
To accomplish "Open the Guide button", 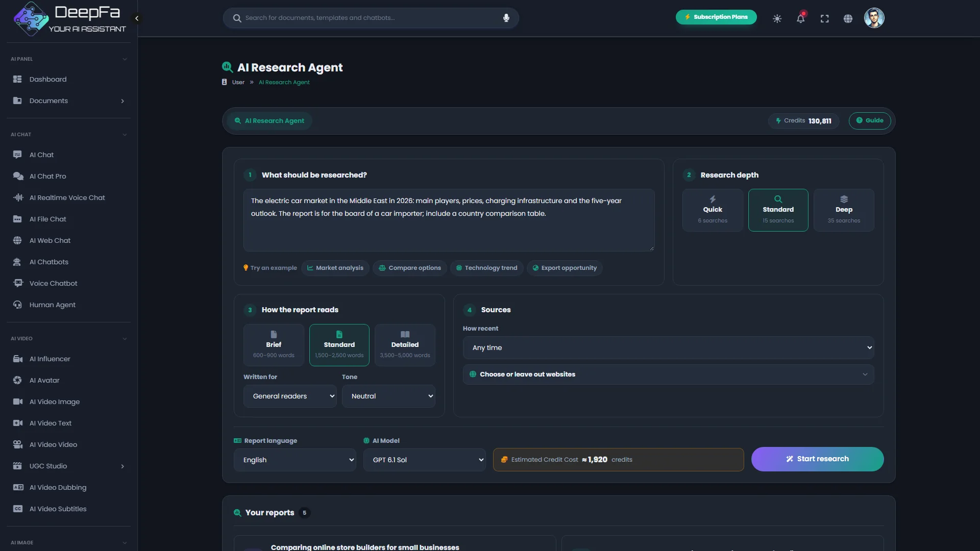I will pos(870,120).
